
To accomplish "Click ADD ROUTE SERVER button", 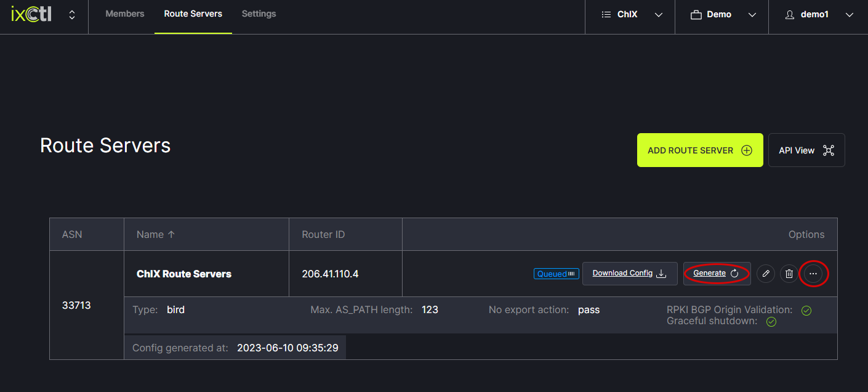I will coord(699,150).
